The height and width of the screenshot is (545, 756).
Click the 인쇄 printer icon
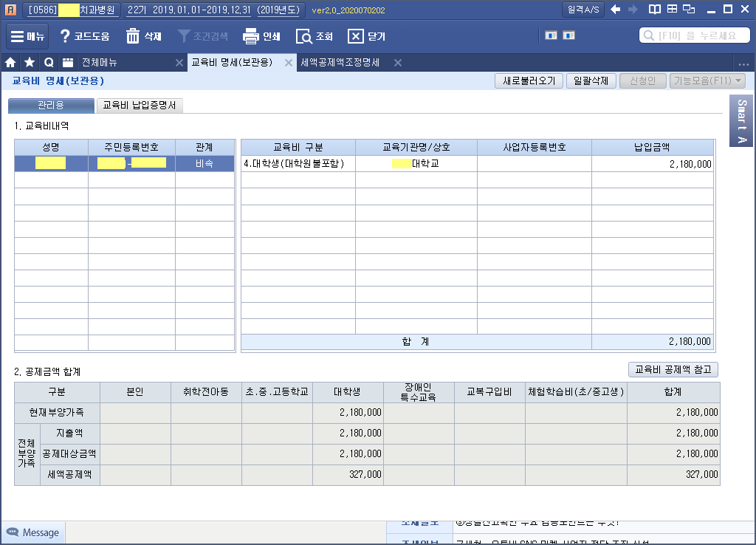[251, 36]
